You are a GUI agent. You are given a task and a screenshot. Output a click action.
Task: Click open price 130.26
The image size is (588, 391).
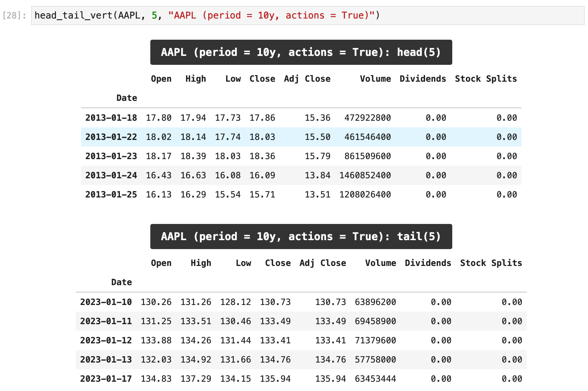click(x=156, y=302)
